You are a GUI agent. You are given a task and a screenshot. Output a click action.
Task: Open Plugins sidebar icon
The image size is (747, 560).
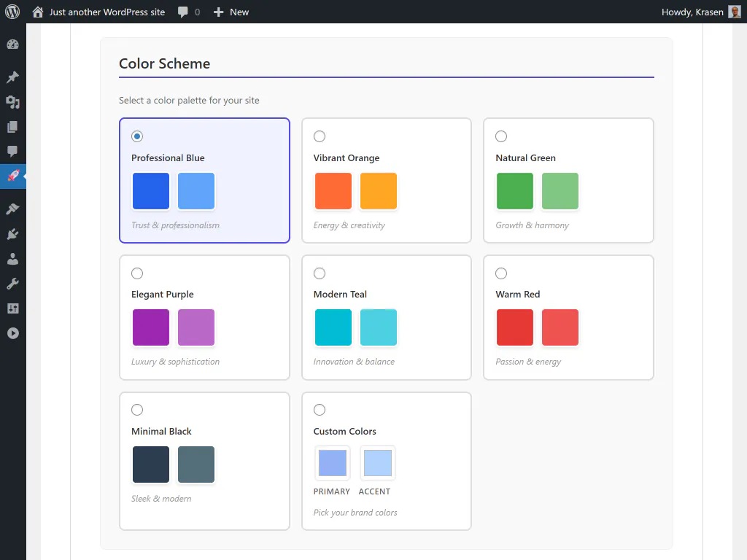point(13,233)
